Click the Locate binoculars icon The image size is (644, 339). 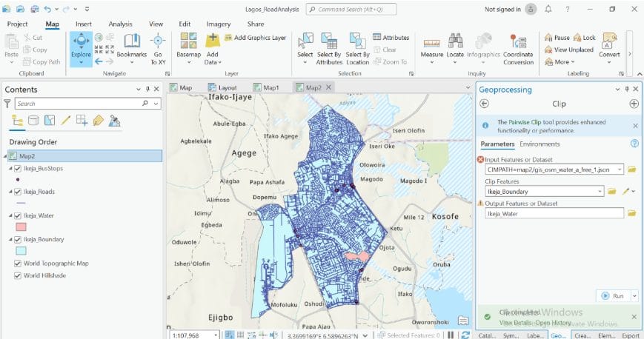(455, 44)
